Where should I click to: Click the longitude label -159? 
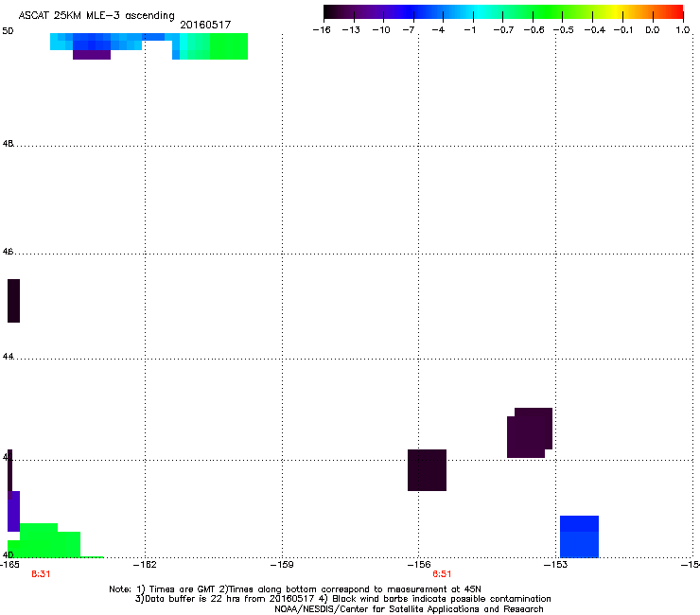click(x=282, y=565)
